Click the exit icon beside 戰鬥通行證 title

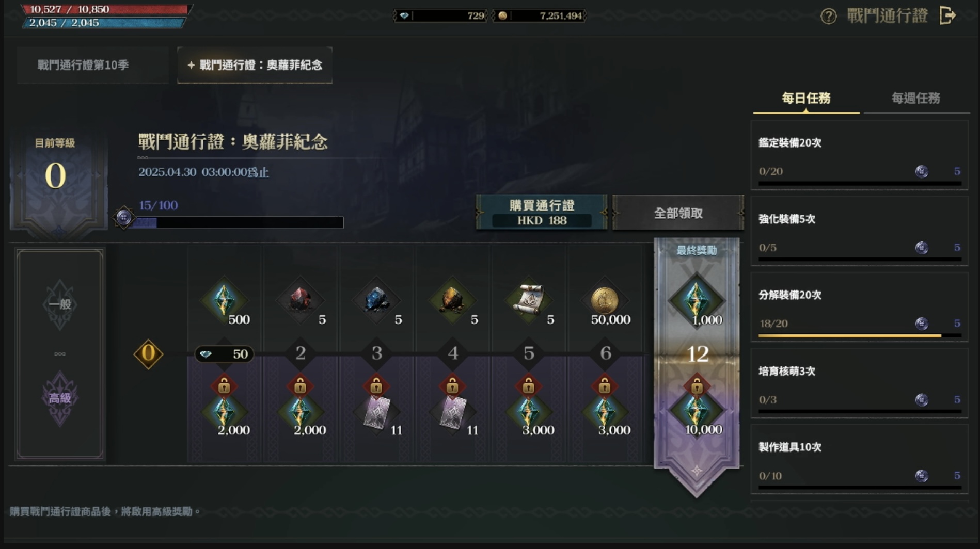[x=947, y=15]
